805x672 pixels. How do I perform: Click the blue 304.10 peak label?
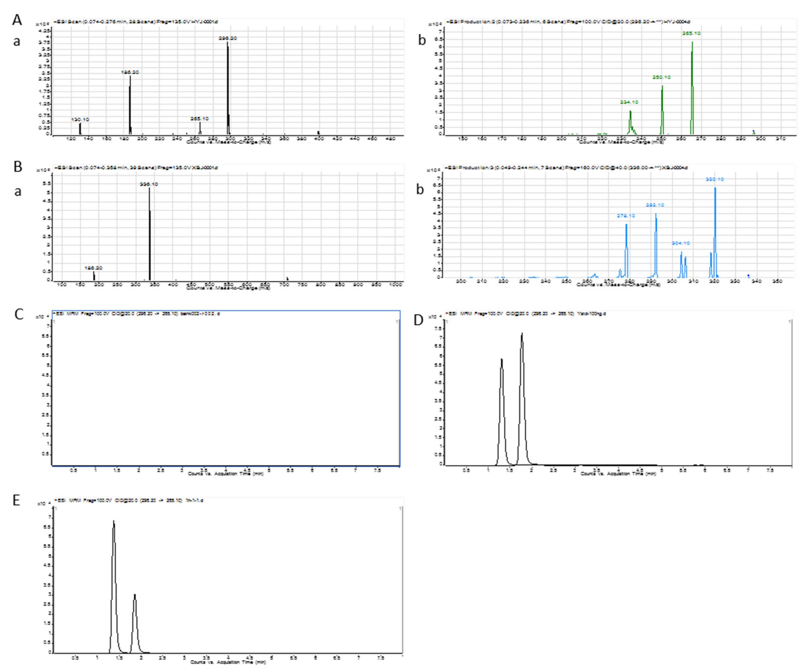coord(680,243)
